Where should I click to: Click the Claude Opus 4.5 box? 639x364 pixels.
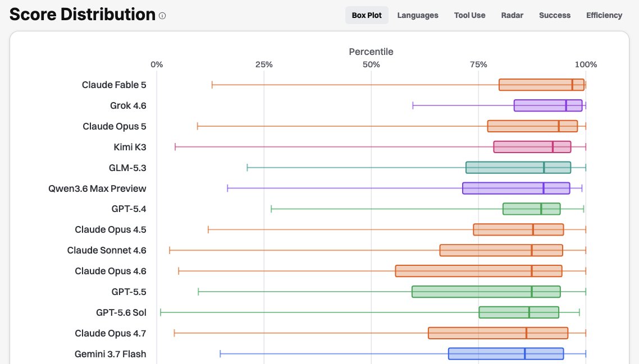point(518,229)
